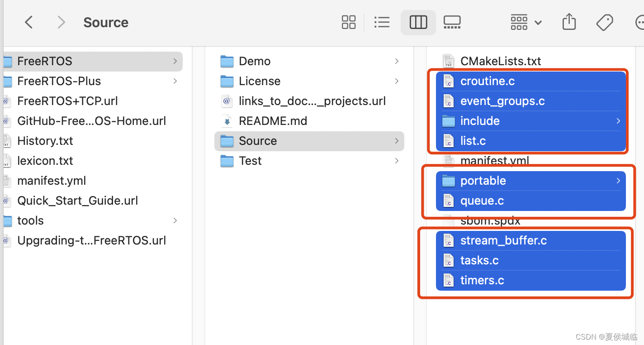The height and width of the screenshot is (345, 644).
Task: Click the portable folder icon
Action: [x=448, y=181]
